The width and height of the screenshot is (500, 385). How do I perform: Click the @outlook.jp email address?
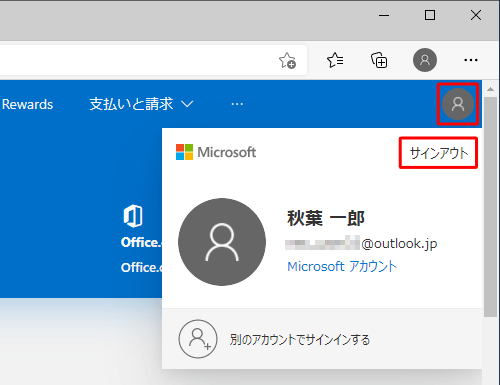[361, 244]
